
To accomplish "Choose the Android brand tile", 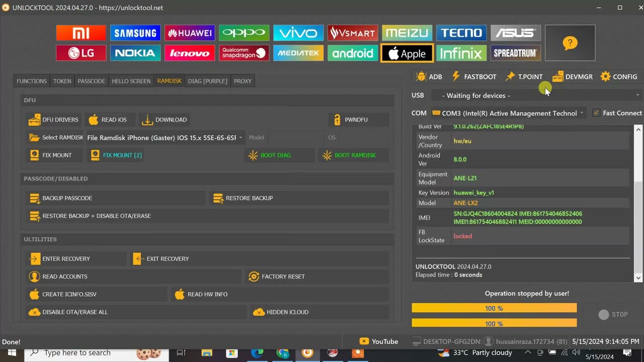I will pos(353,53).
